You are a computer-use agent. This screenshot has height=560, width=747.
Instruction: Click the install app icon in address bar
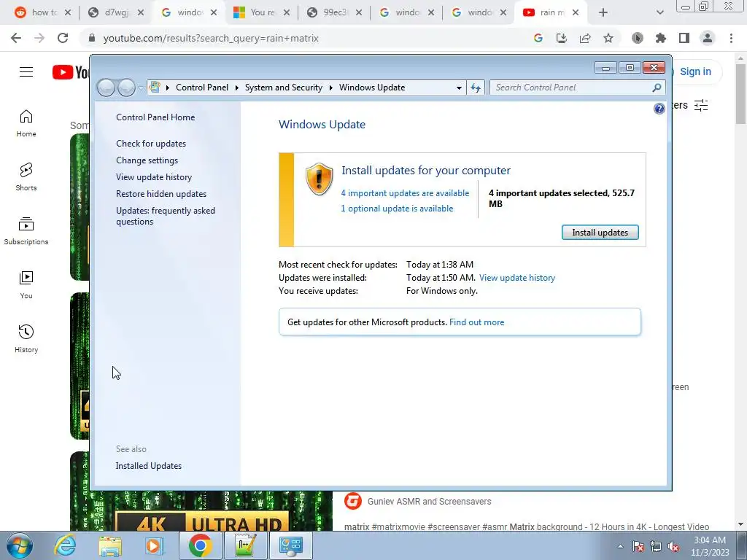[562, 38]
